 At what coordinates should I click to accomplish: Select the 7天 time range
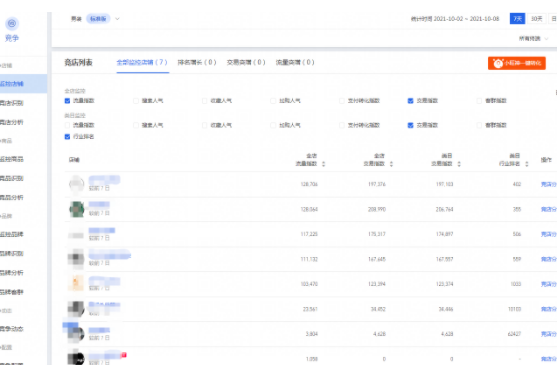coord(517,18)
